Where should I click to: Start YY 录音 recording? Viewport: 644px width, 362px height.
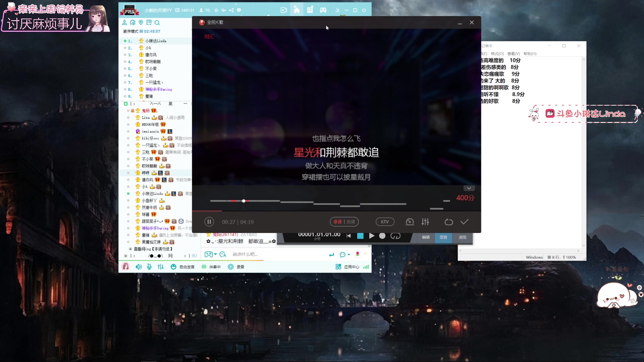pos(236,267)
